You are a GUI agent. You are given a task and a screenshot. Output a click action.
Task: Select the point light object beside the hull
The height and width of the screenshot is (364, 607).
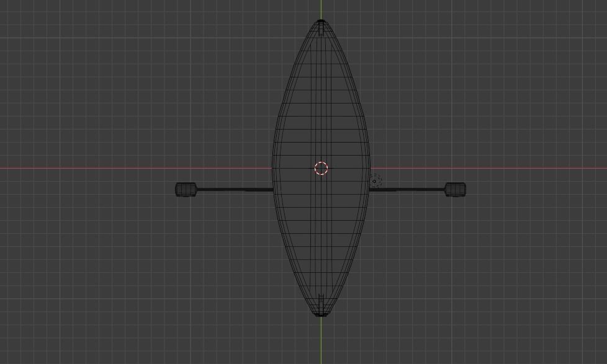(374, 180)
